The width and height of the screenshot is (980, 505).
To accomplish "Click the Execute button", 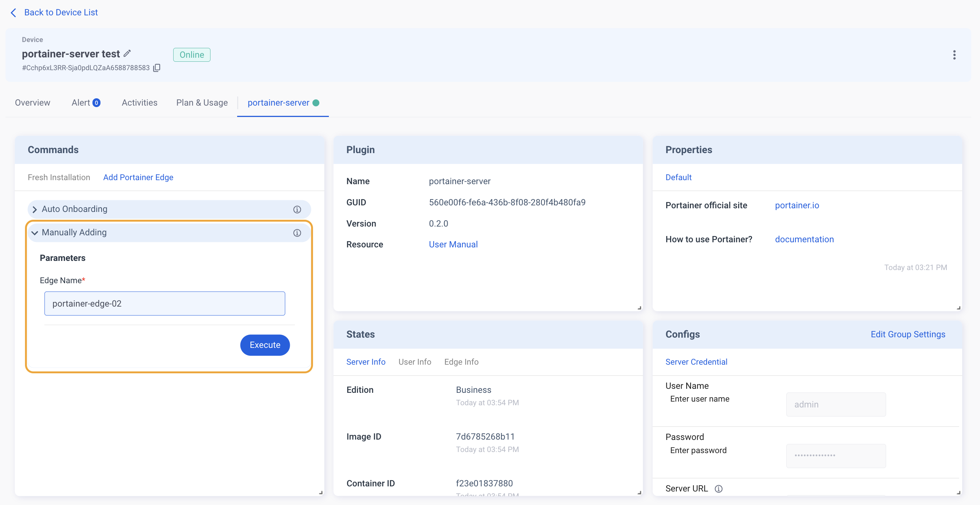I will pyautogui.click(x=265, y=345).
